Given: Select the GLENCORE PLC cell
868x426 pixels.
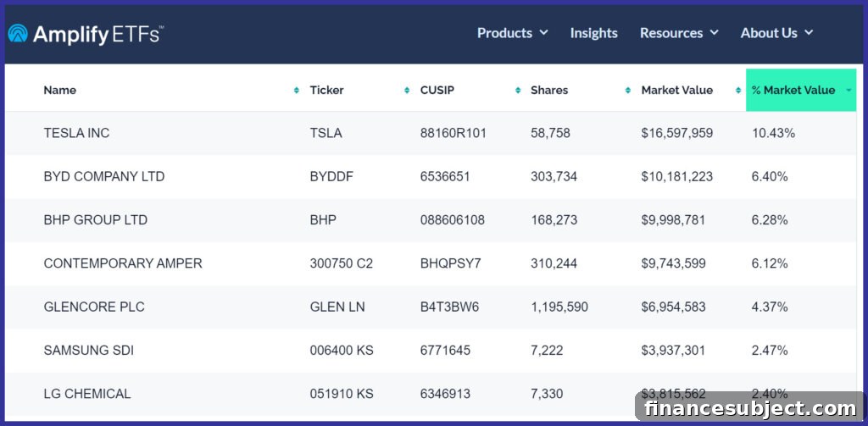Looking at the screenshot, I should point(94,307).
